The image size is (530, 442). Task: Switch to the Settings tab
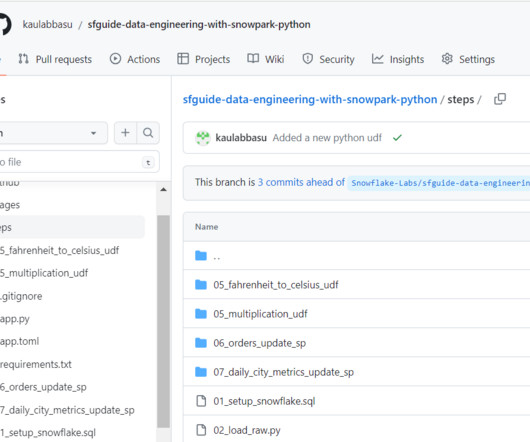(x=468, y=59)
